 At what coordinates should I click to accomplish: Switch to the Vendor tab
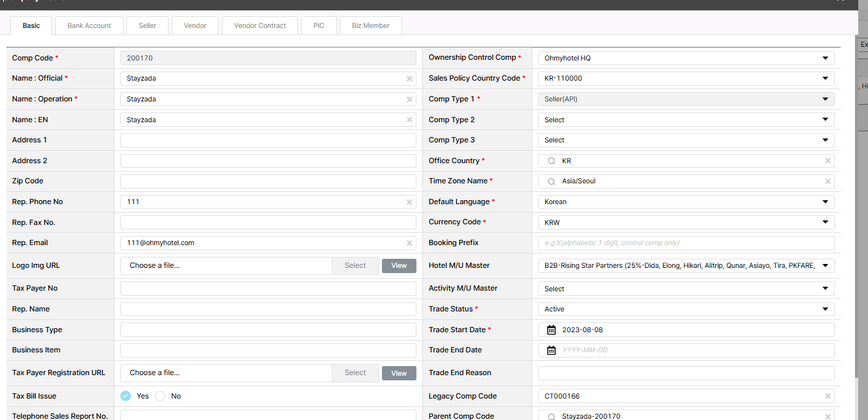[195, 25]
